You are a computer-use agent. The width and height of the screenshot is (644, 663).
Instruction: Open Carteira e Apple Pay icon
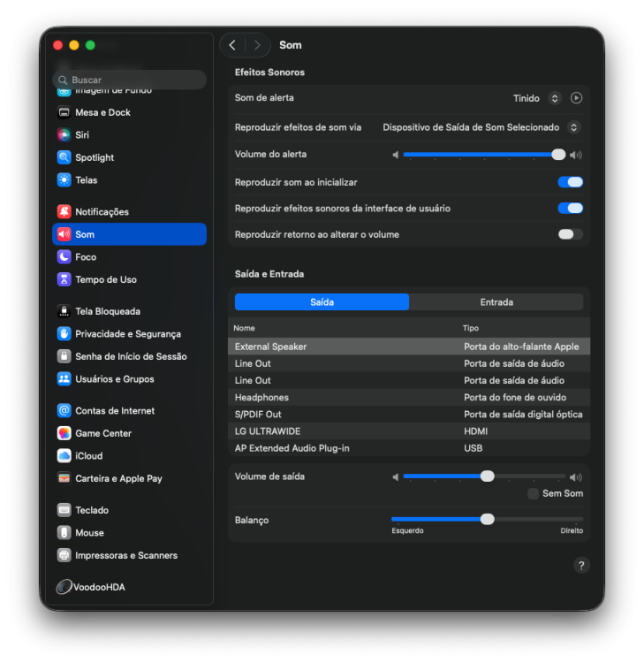click(64, 478)
